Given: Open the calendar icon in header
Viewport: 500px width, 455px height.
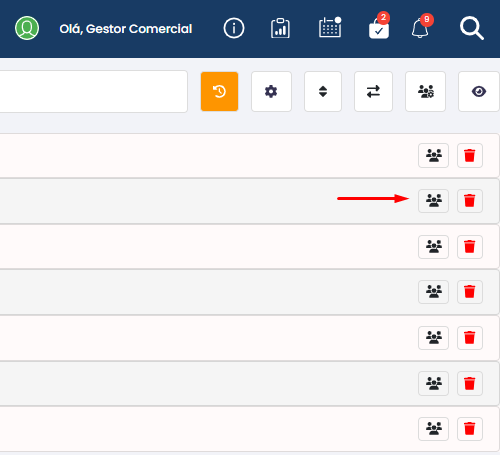Looking at the screenshot, I should pyautogui.click(x=330, y=27).
